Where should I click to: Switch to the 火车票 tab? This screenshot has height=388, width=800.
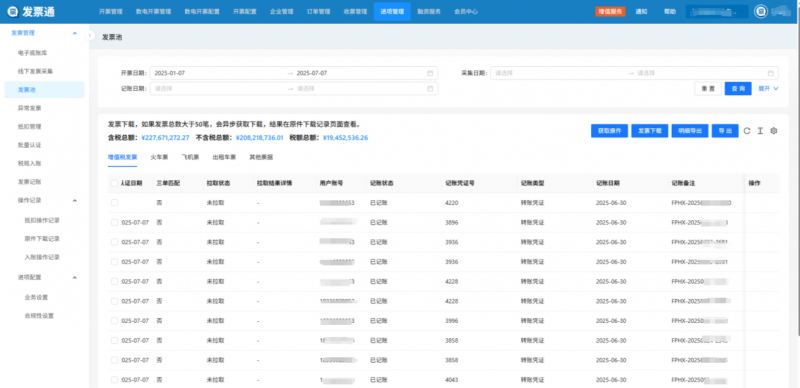pos(159,157)
